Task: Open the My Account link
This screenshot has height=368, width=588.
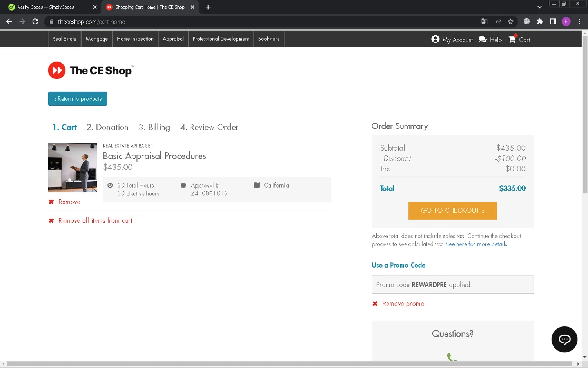Action: pyautogui.click(x=457, y=40)
